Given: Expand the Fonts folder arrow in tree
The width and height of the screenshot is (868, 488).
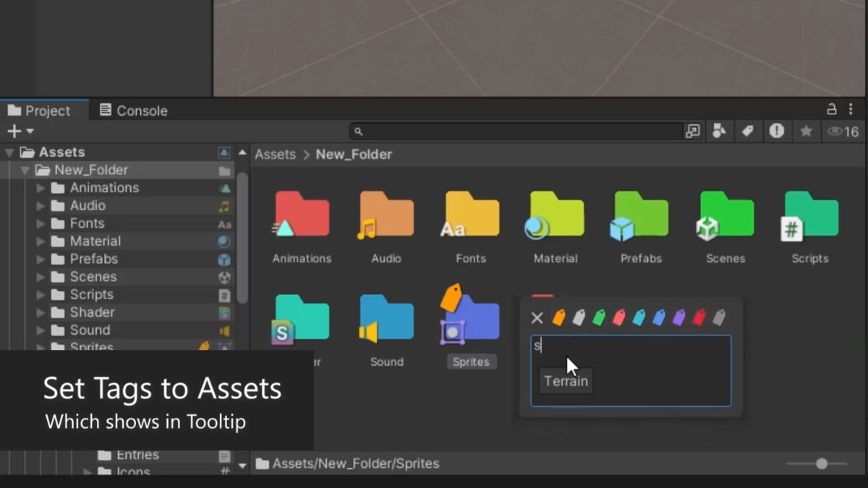Looking at the screenshot, I should click(x=41, y=223).
